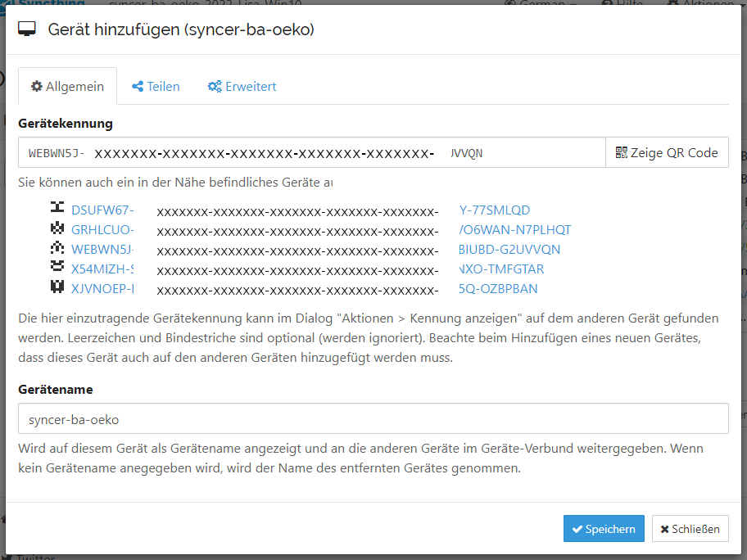Click the Gerätename field containing syncer-ba-oeko
Viewport: 747px width, 560px height.
(x=373, y=418)
